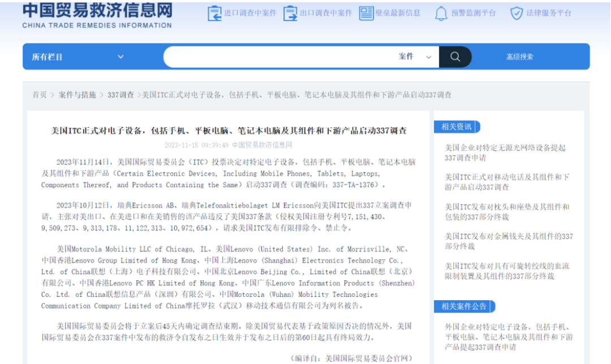
Task: Click the site logo 中国贸易救济信息网
Action: point(97,11)
